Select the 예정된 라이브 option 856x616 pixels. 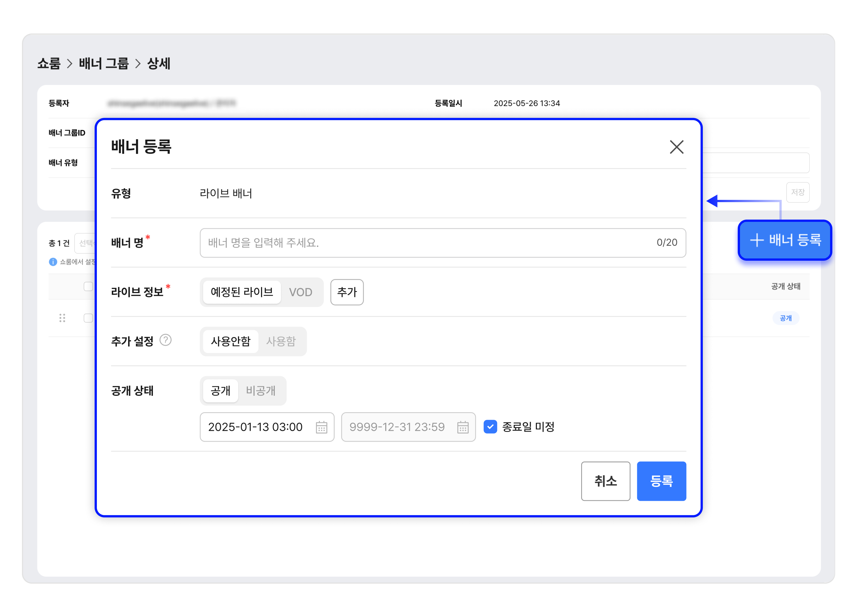click(242, 292)
